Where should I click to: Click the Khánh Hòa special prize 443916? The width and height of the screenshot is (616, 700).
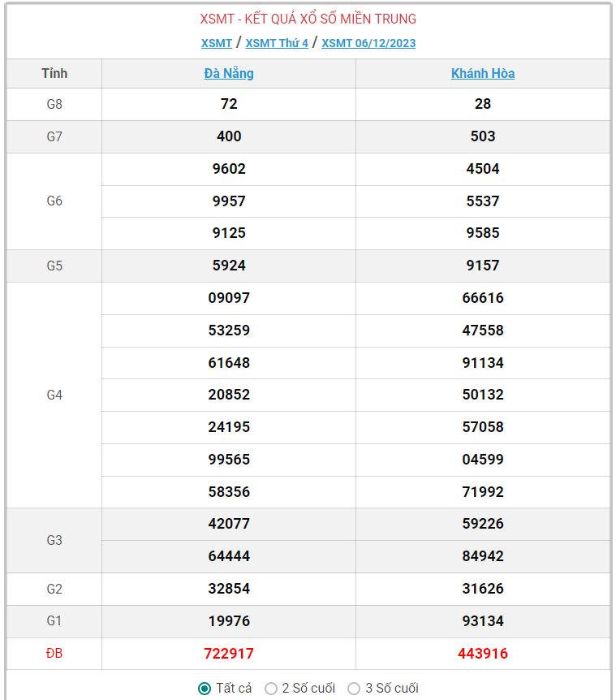pos(483,654)
